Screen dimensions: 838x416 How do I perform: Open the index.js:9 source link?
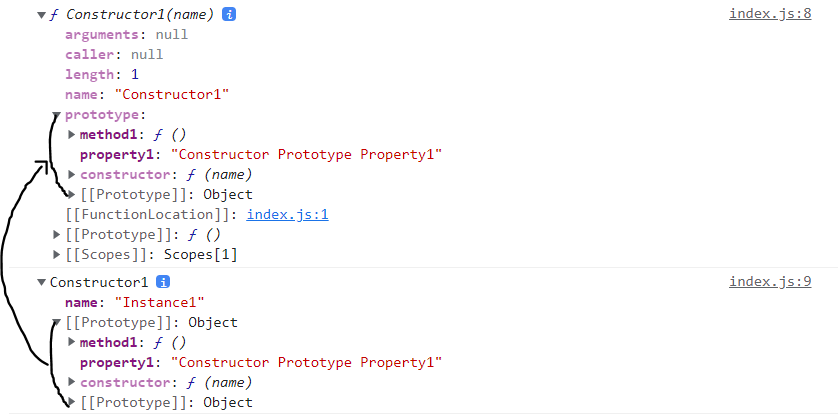click(x=770, y=281)
